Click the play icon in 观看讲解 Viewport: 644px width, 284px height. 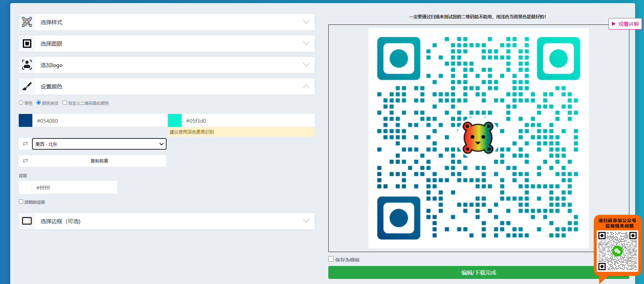pyautogui.click(x=614, y=24)
